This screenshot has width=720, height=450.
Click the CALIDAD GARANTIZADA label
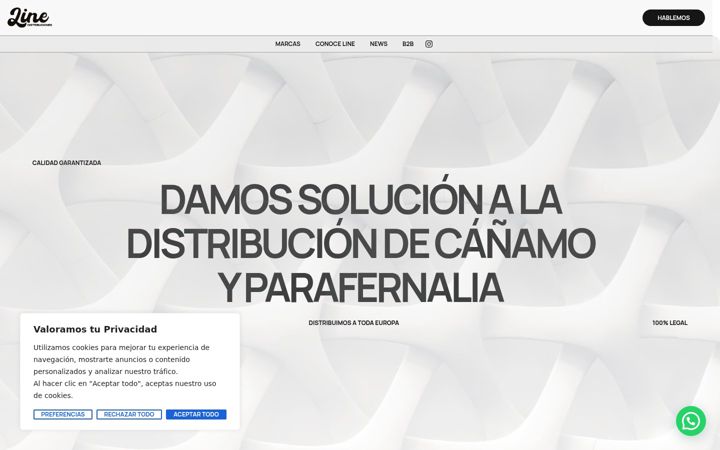coord(67,163)
